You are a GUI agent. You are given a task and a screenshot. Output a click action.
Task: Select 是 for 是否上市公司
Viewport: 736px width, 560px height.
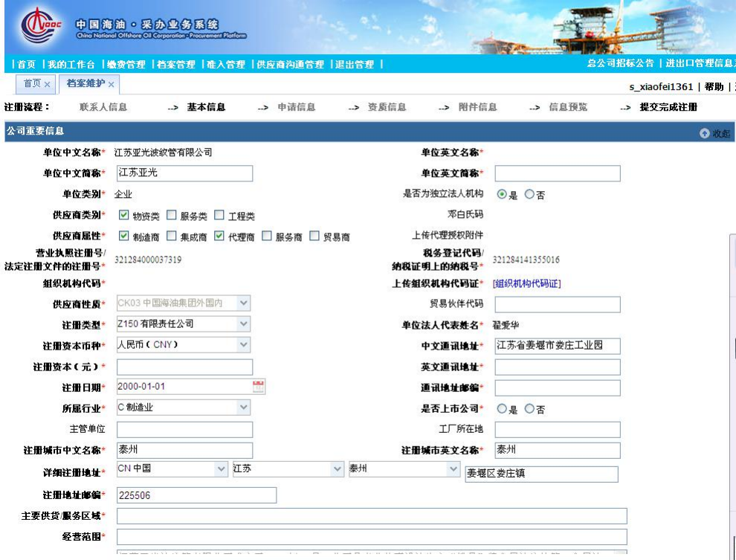[502, 408]
